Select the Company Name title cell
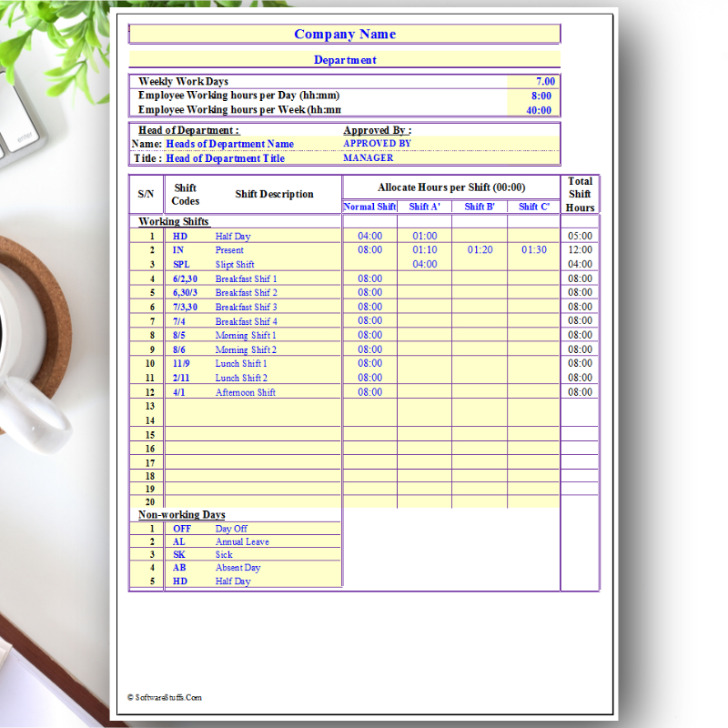728x728 pixels. [345, 34]
